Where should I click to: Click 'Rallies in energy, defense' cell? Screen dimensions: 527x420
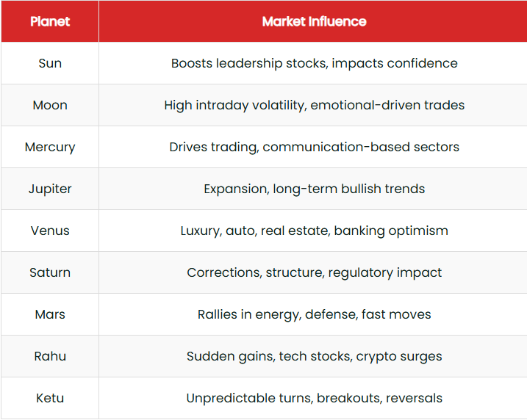(313, 314)
